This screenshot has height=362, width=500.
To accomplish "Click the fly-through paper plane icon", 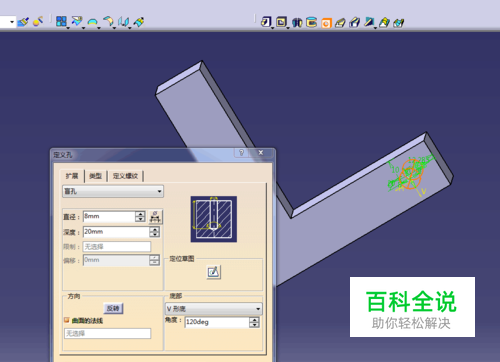I will tap(77, 21).
